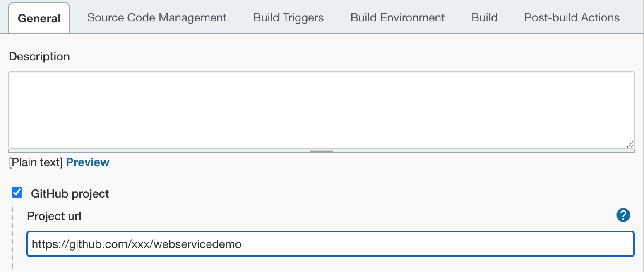Screen dimensions: 644x272
Task: Click the GitHub project label text
Action: tap(70, 194)
